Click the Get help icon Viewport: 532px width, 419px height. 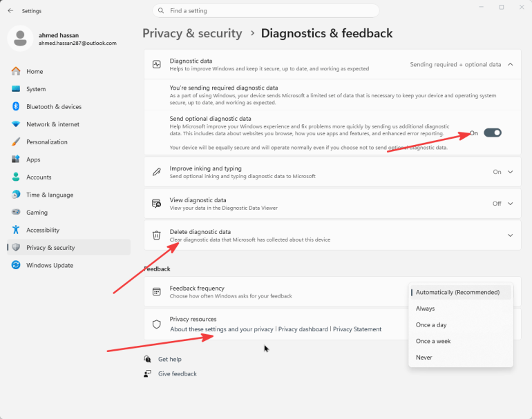point(147,359)
